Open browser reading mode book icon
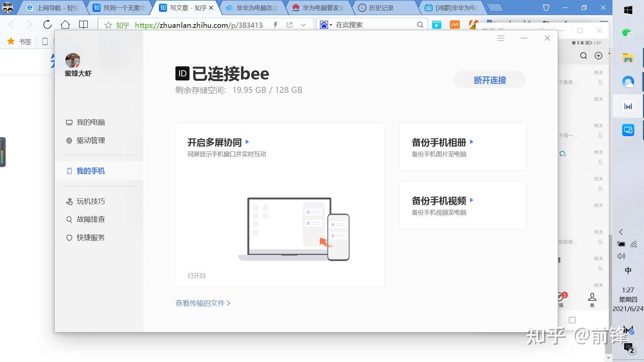 click(x=83, y=24)
